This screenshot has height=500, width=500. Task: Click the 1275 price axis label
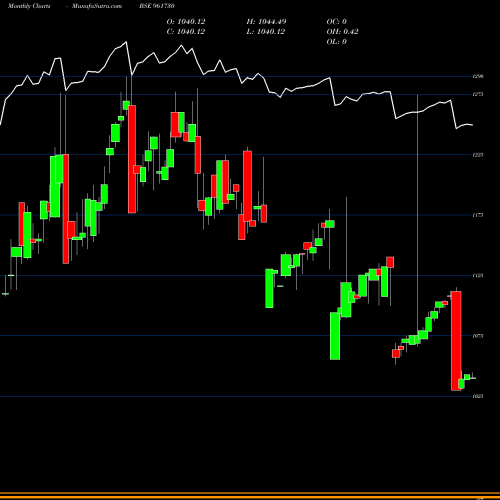[x=478, y=94]
